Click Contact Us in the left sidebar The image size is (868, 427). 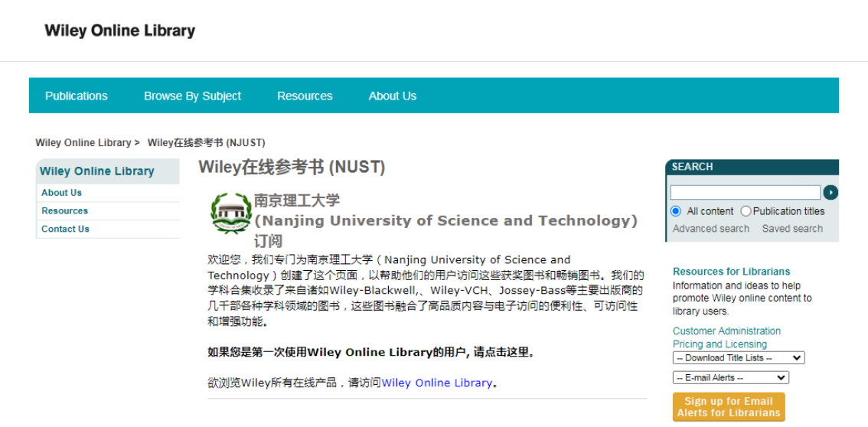click(65, 229)
